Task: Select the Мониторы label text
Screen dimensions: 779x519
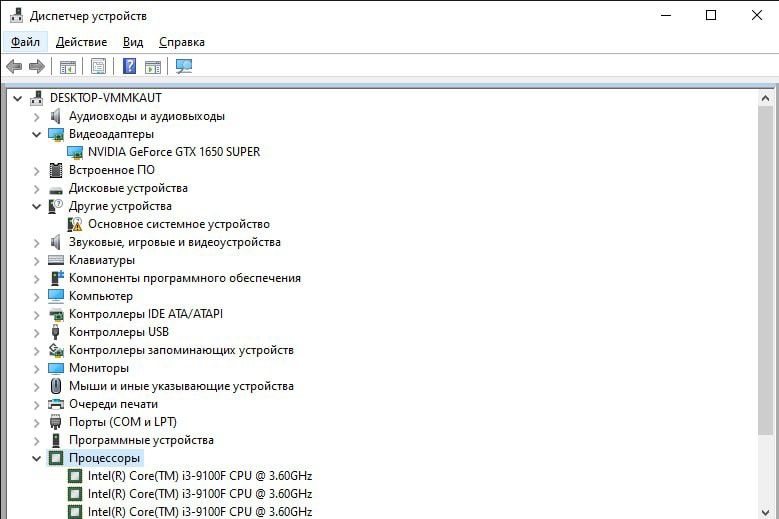Action: click(x=99, y=368)
